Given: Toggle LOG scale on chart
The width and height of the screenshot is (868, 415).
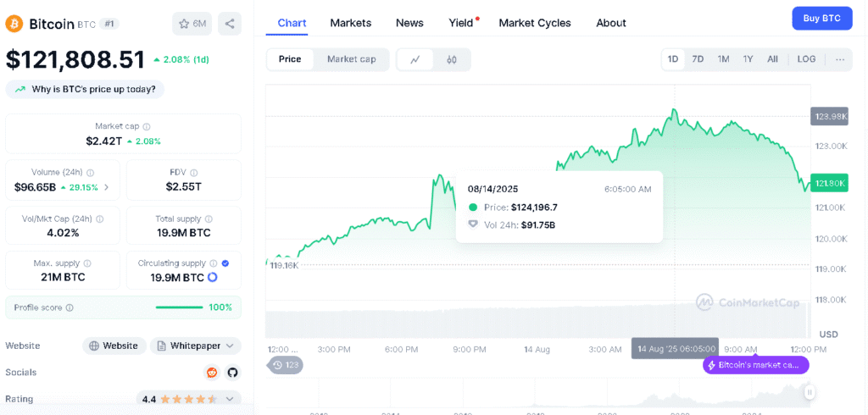Looking at the screenshot, I should click(x=806, y=59).
